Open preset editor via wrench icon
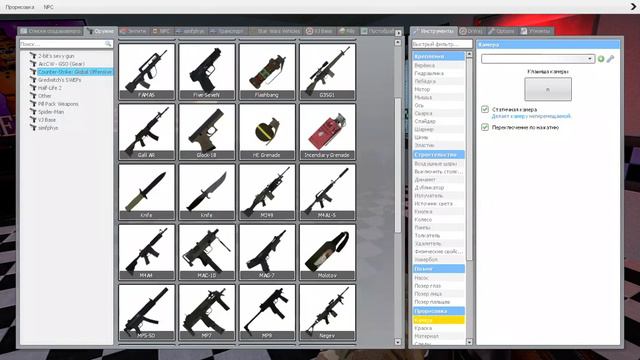 pyautogui.click(x=610, y=59)
